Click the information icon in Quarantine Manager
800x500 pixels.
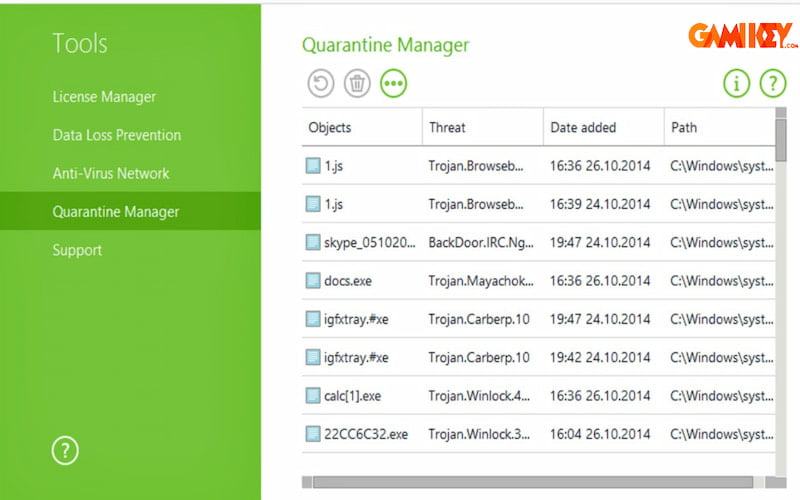(x=737, y=84)
